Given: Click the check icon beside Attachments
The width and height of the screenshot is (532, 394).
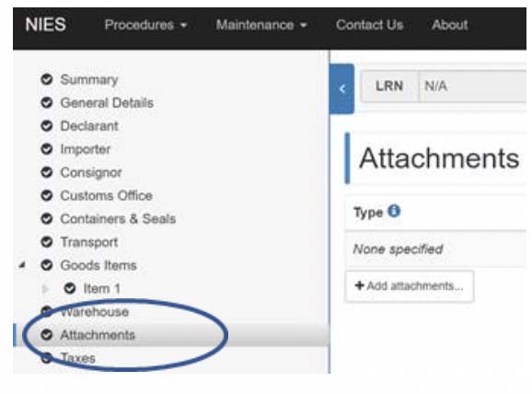Looking at the screenshot, I should [47, 335].
